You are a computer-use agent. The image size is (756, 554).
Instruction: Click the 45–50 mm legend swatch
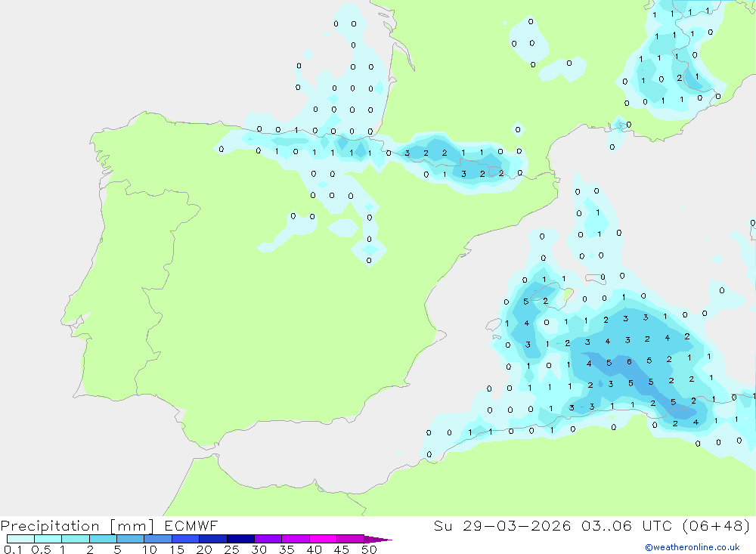351,539
